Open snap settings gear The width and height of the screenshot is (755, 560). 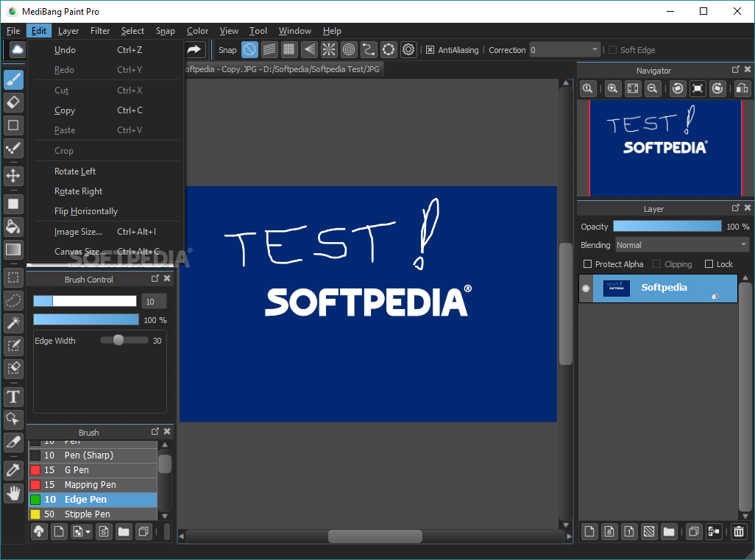408,49
